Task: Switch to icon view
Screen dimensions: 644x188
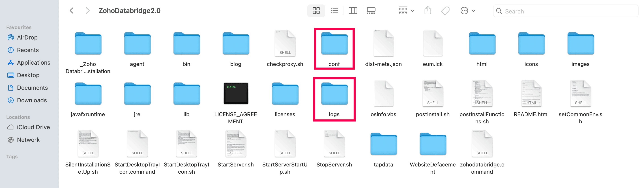Action: pos(316,11)
